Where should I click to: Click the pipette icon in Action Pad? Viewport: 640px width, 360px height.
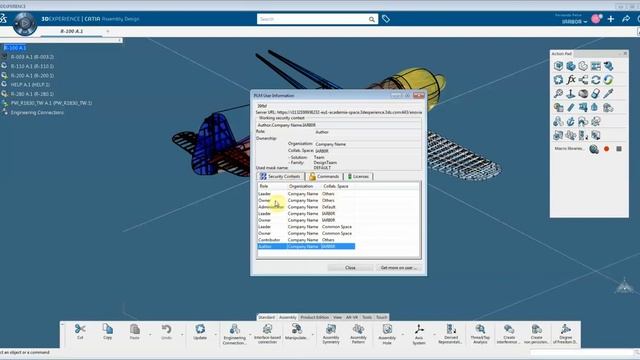pyautogui.click(x=608, y=93)
